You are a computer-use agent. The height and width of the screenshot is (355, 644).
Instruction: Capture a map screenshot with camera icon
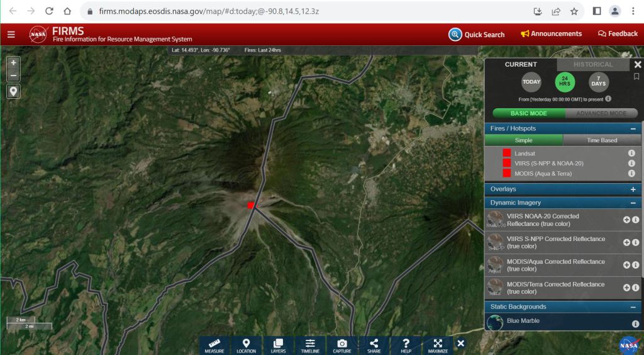point(342,346)
